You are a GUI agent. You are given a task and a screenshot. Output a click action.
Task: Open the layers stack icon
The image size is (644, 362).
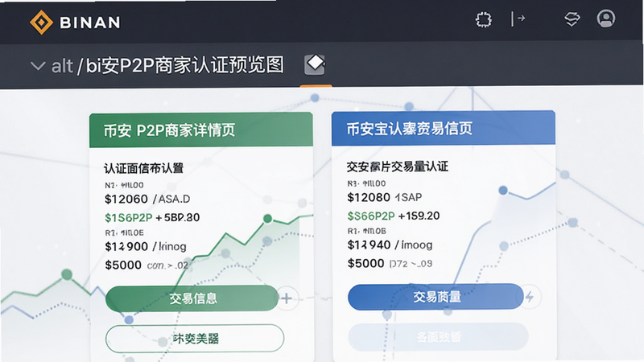(x=572, y=19)
